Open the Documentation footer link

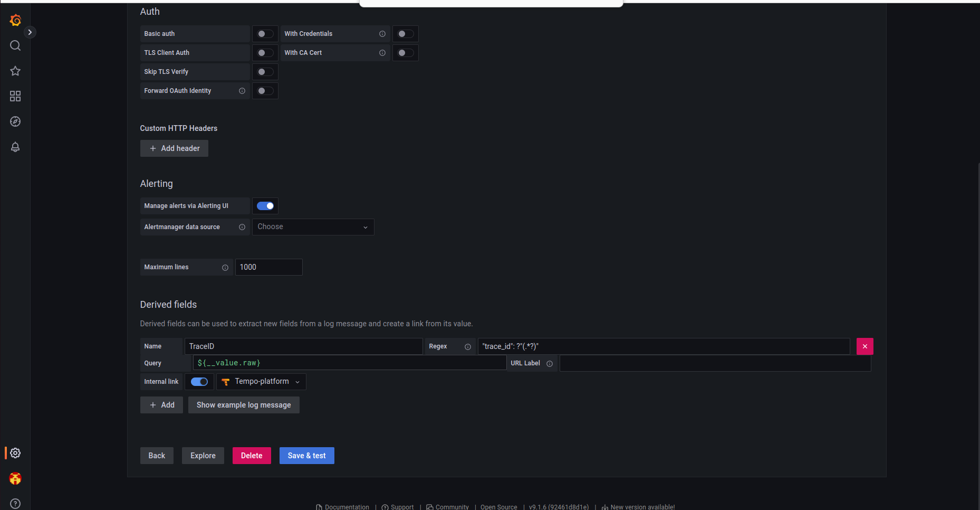[343, 507]
